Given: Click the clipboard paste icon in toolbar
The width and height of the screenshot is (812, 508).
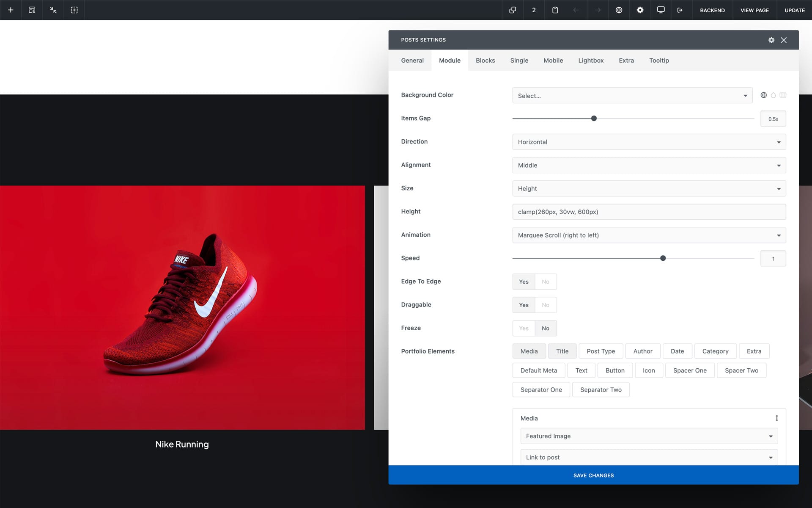Looking at the screenshot, I should (555, 10).
